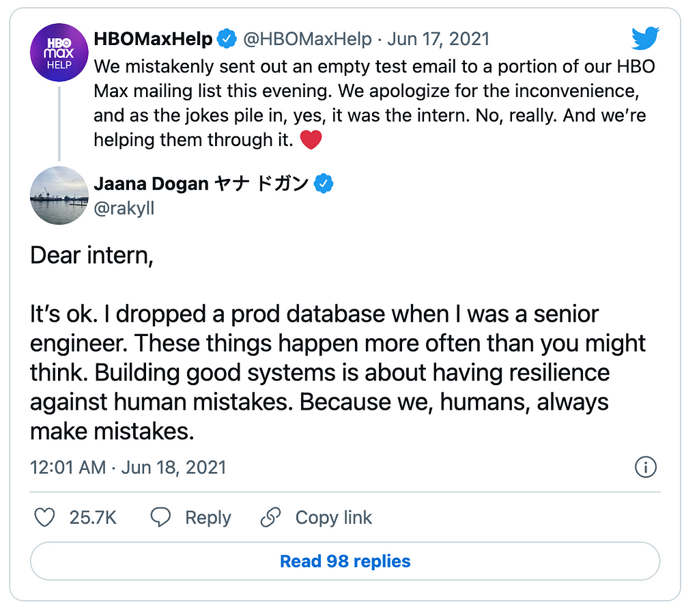The height and width of the screenshot is (616, 699).
Task: Click Jaana Dogan's verified badge
Action: (x=324, y=183)
